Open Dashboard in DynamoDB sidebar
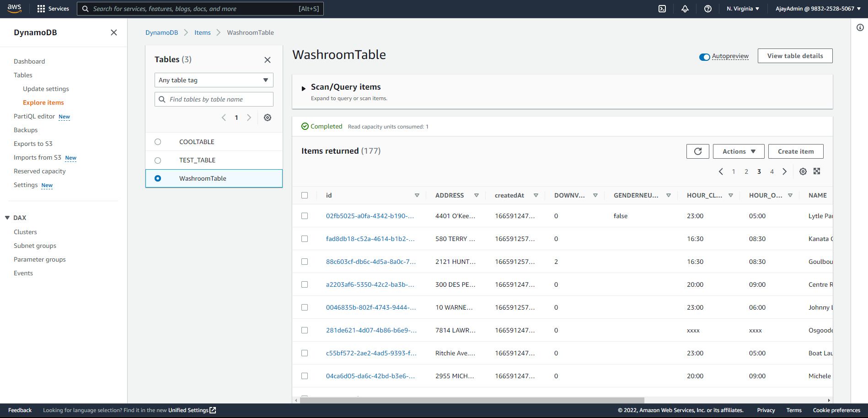The image size is (868, 418). point(29,61)
